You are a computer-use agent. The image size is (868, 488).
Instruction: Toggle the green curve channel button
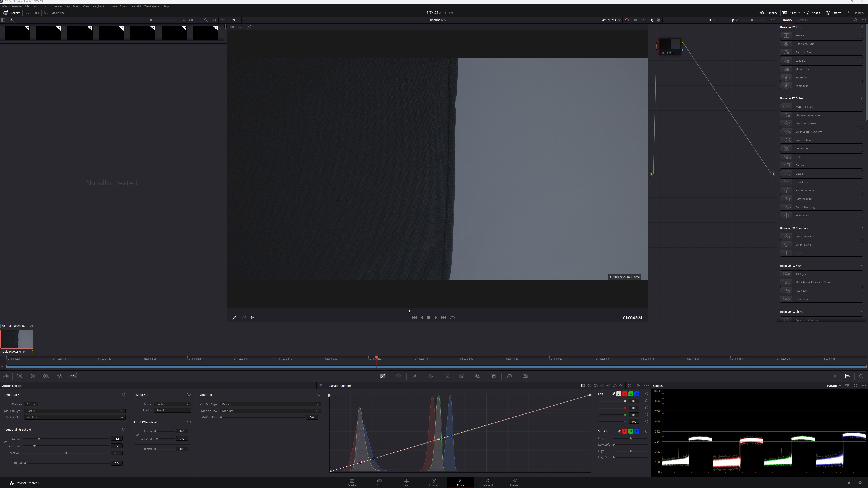631,394
